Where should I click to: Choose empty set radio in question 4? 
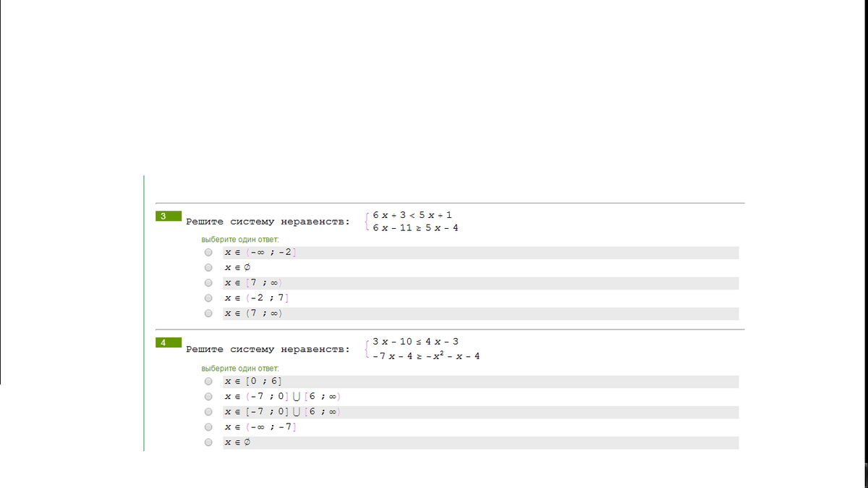click(x=208, y=442)
